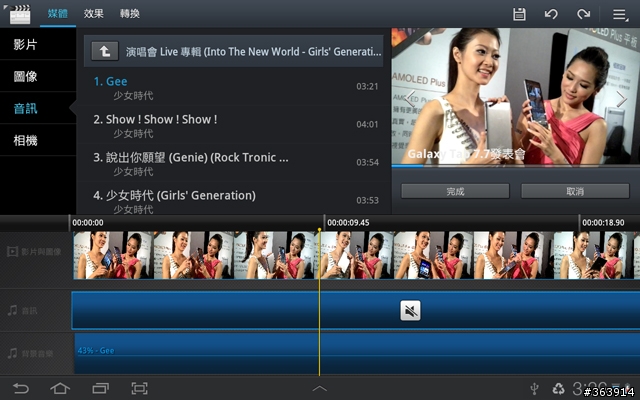Select the 音訊 track label on timeline
The image size is (640, 400).
[22, 311]
